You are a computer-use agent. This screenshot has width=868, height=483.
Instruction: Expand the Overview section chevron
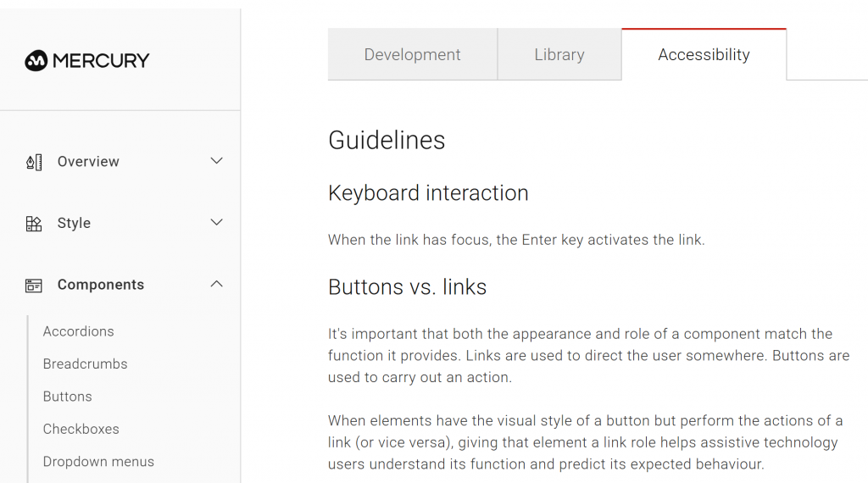coord(216,161)
